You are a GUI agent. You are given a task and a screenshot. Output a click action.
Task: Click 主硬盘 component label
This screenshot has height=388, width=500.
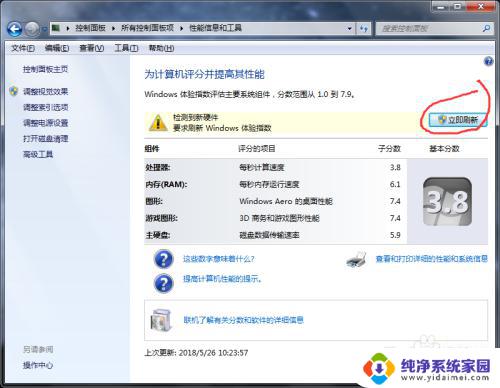coord(158,235)
